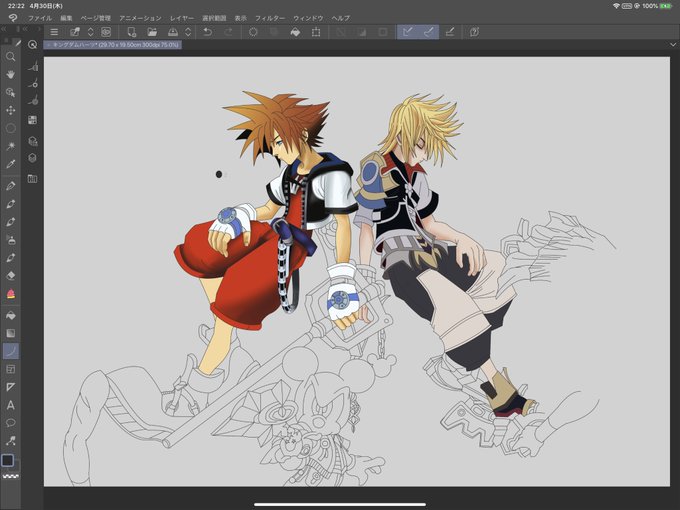Open the 編集 menu

pyautogui.click(x=66, y=18)
